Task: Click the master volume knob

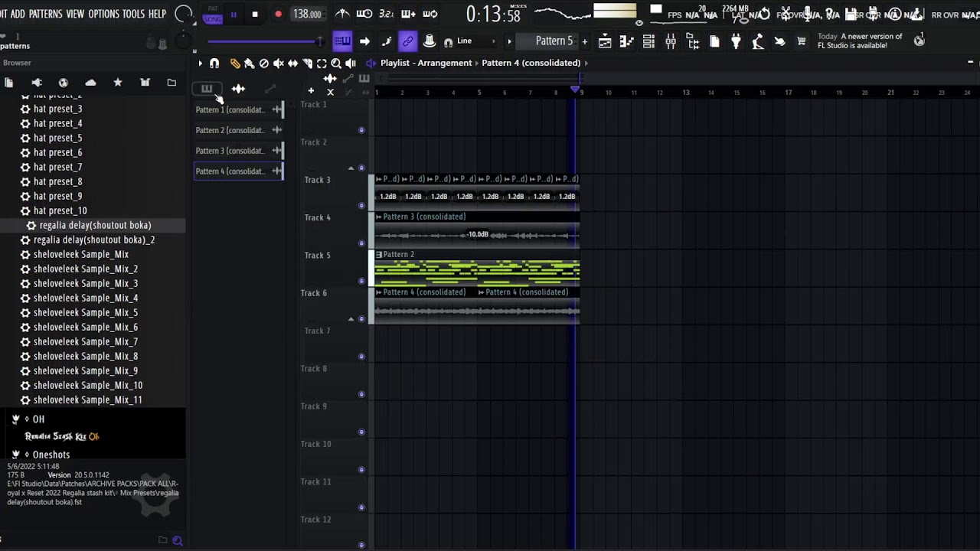Action: (183, 14)
